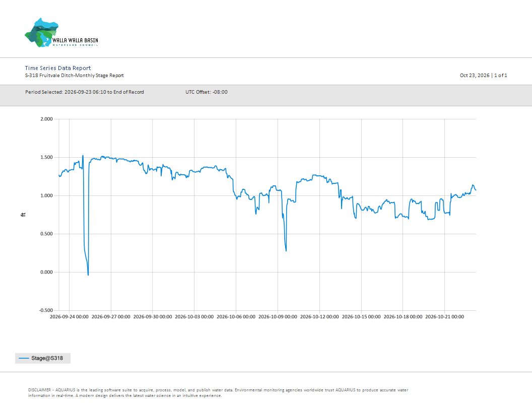Click the 1.500 y-axis label

click(x=46, y=157)
